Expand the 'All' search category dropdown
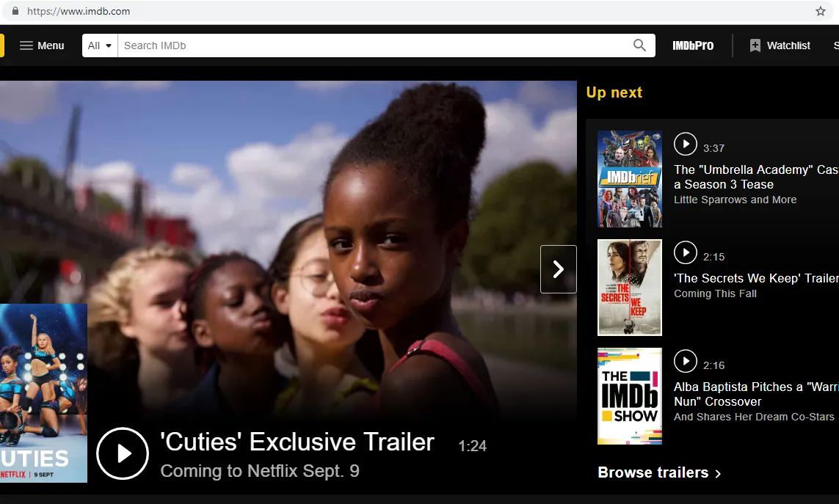This screenshot has width=839, height=504. (100, 45)
